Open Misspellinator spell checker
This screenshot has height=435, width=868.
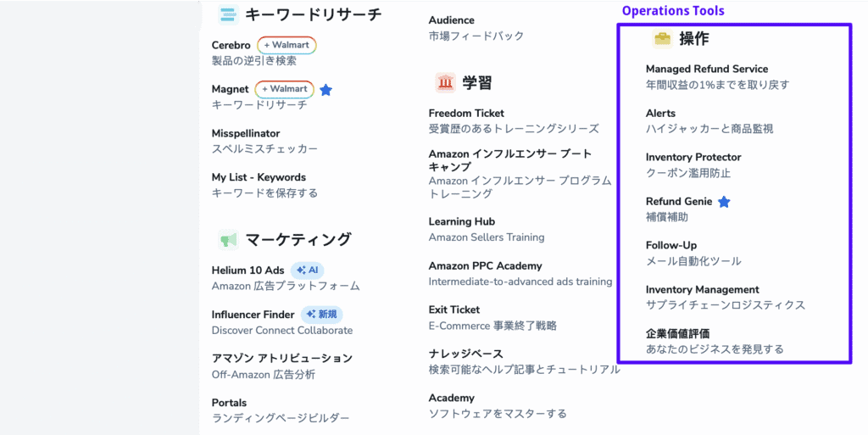(x=246, y=133)
